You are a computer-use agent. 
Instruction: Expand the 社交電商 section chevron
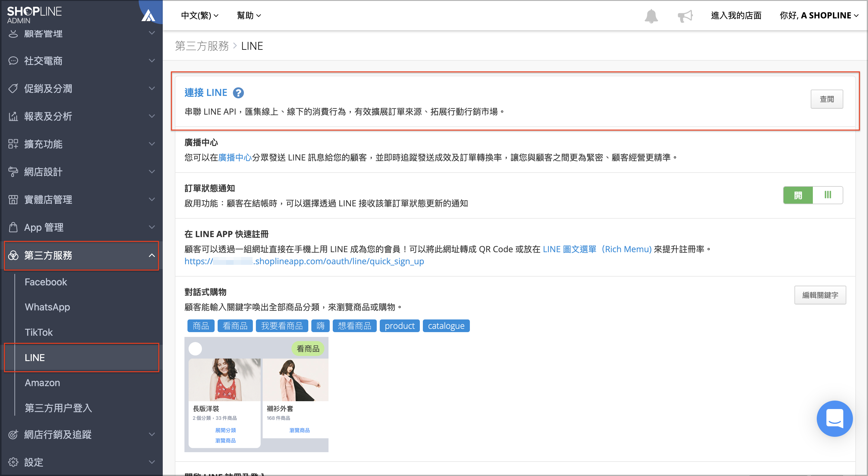(x=152, y=61)
